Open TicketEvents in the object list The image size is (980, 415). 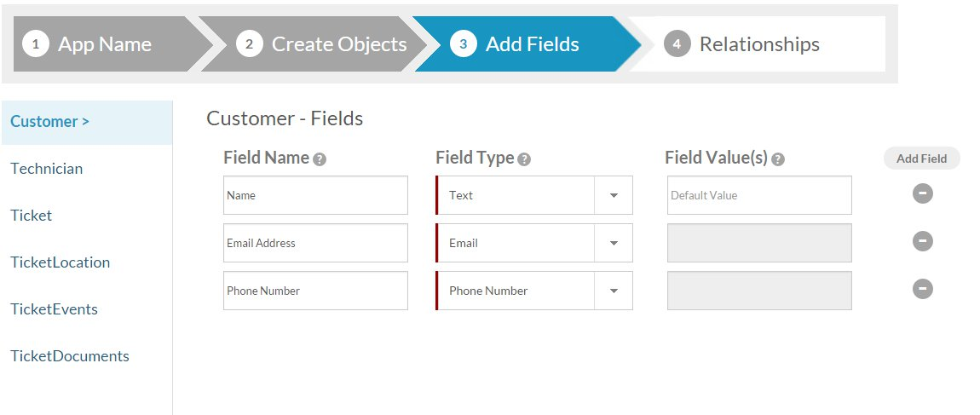[55, 309]
